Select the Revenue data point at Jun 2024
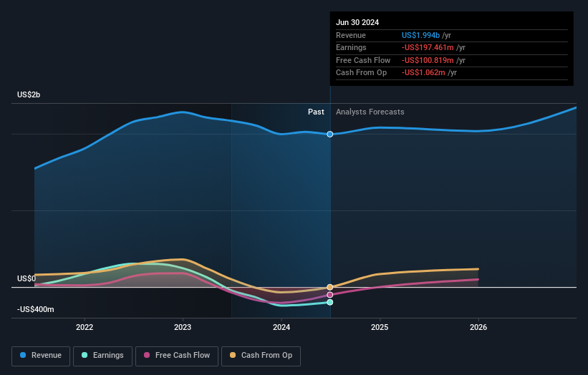This screenshot has height=375, width=588. (x=330, y=134)
